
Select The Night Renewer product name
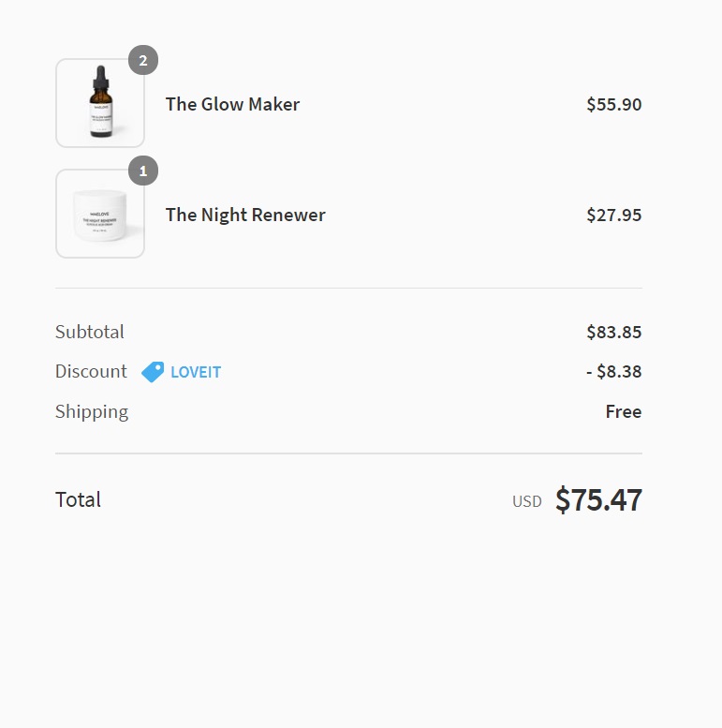tap(245, 215)
